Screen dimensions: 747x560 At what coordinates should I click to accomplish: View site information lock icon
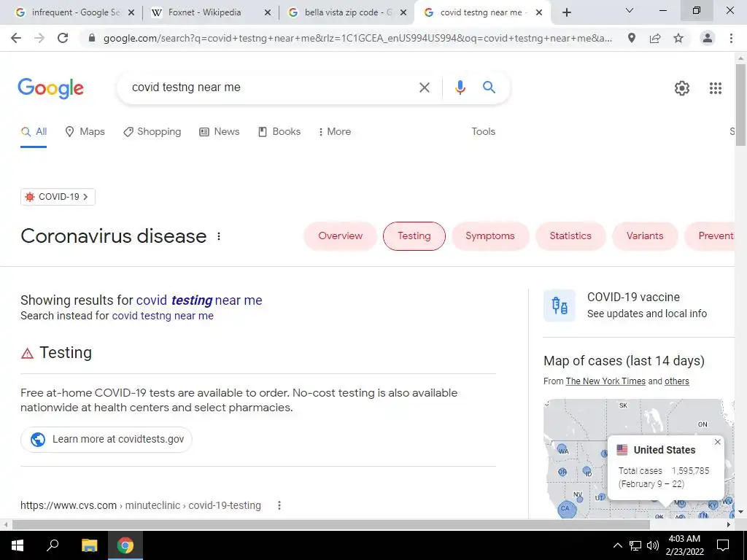pos(92,38)
